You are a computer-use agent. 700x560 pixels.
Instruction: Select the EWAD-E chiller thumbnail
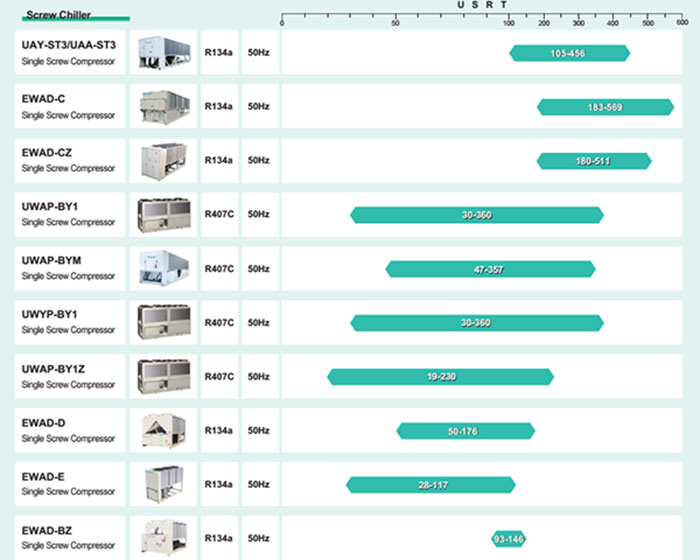pyautogui.click(x=164, y=484)
